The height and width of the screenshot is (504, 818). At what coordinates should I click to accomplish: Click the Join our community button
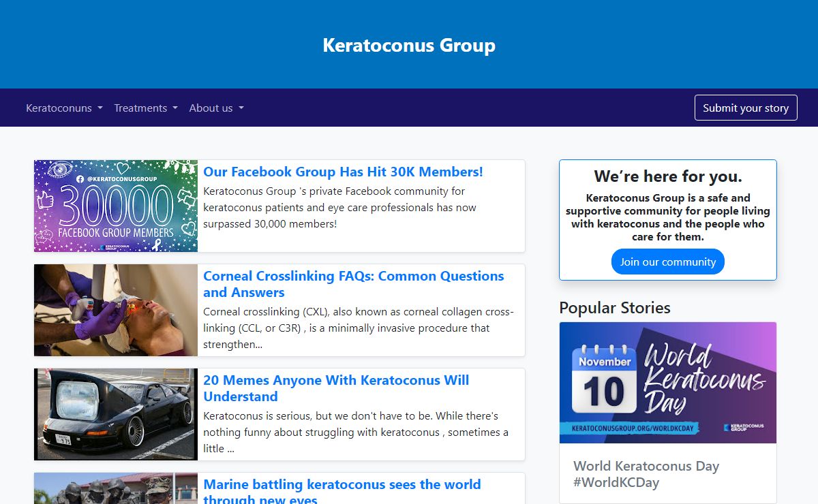click(x=668, y=262)
